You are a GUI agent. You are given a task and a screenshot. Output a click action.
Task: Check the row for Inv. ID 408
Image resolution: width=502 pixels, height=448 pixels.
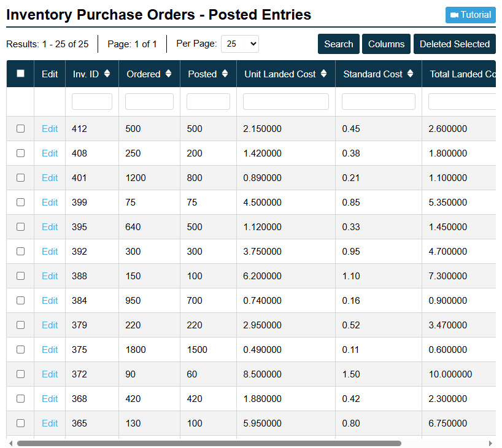(20, 153)
